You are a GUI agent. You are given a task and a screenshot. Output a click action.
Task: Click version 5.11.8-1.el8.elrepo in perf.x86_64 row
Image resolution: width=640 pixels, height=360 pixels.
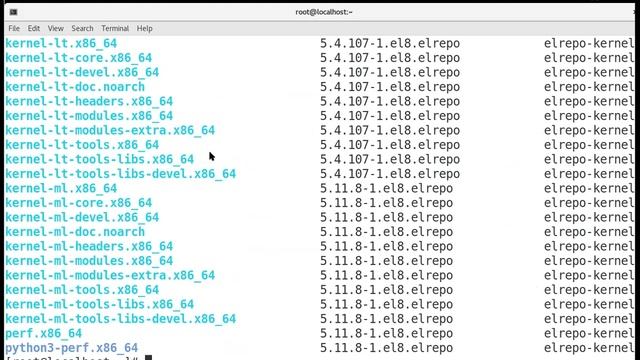tap(387, 333)
